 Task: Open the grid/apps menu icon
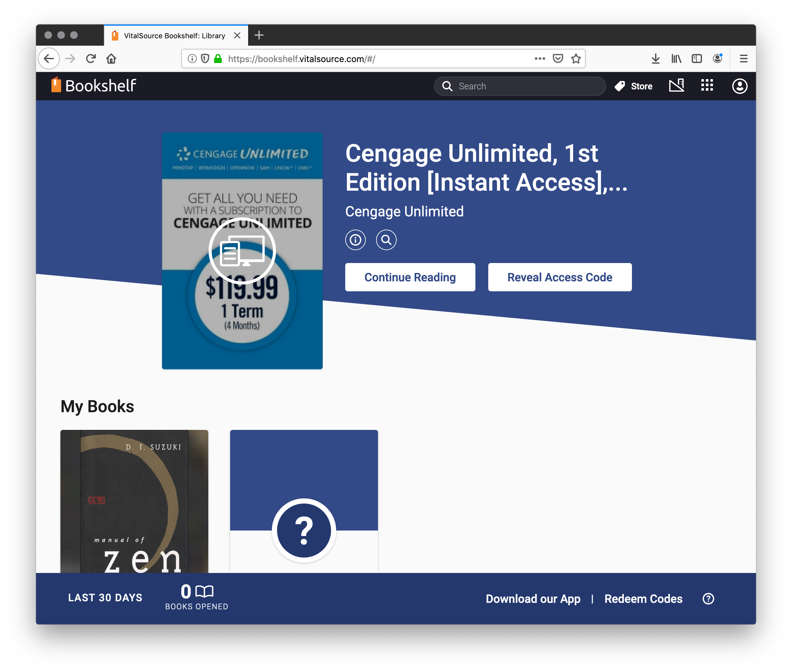708,85
